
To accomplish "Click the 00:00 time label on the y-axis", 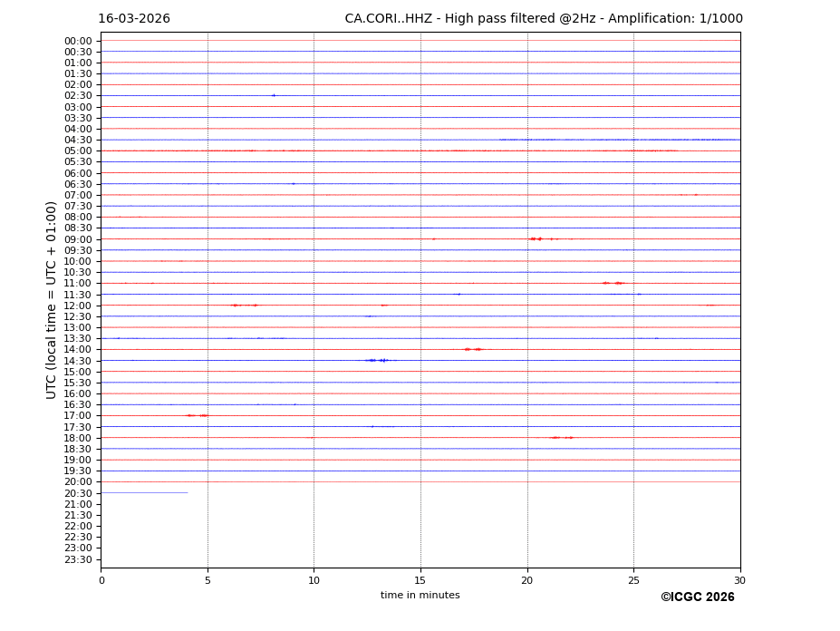I will (x=78, y=41).
